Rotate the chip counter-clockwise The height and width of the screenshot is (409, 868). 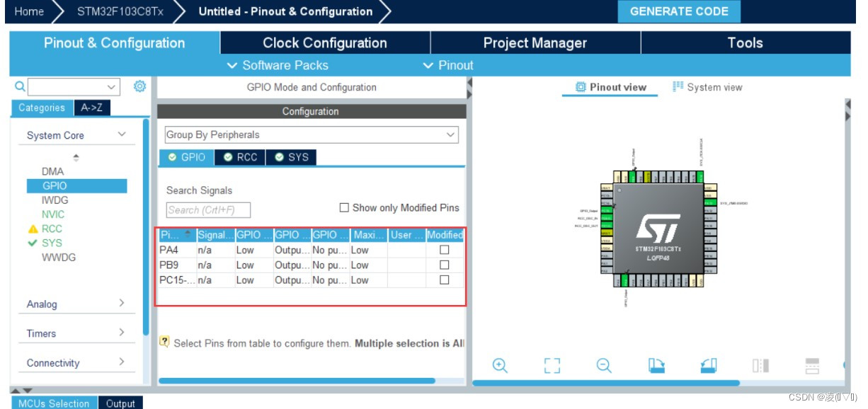709,365
